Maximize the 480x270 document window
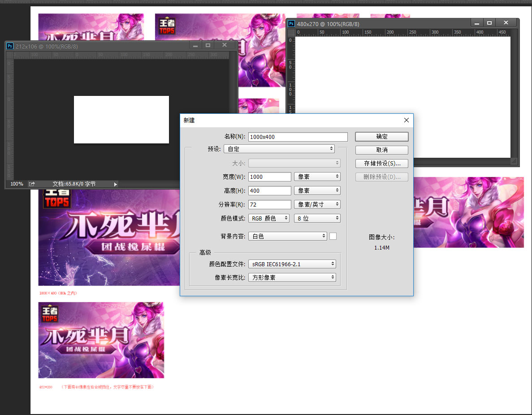 point(489,23)
